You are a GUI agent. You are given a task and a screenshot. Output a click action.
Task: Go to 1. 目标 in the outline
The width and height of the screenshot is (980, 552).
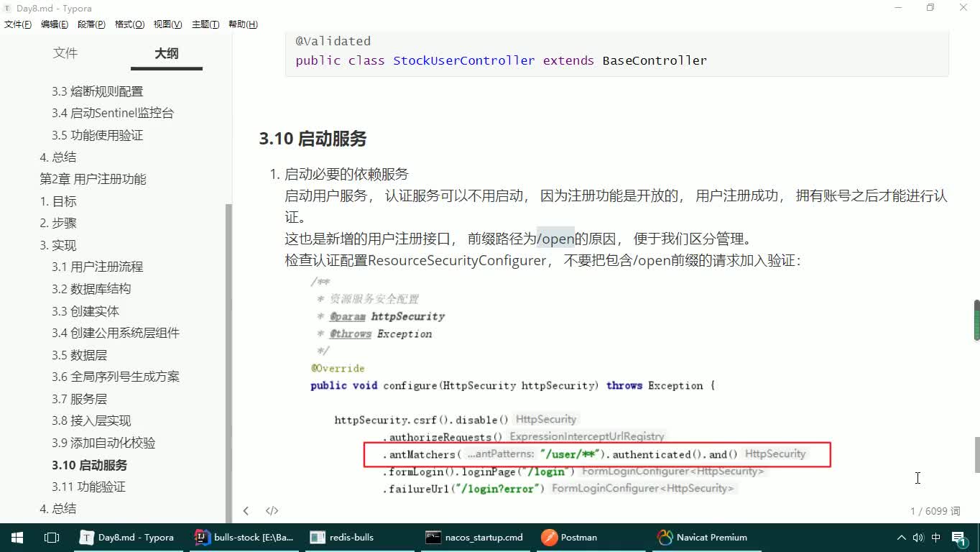(58, 201)
